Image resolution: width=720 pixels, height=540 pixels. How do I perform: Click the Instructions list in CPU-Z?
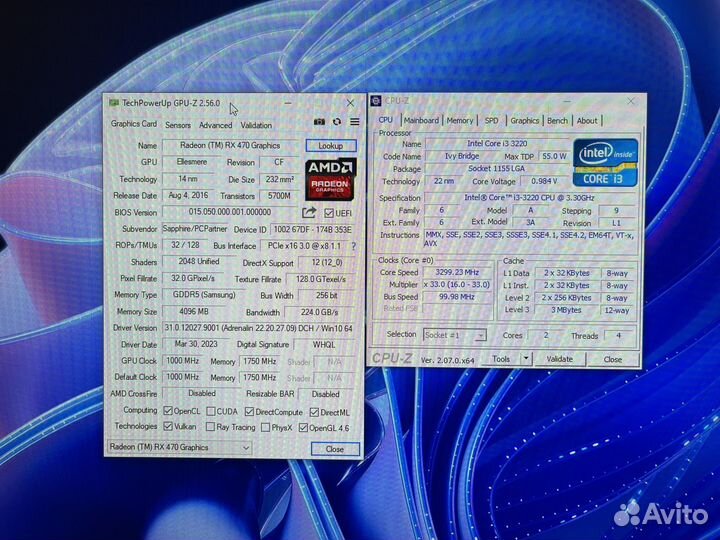pyautogui.click(x=529, y=239)
